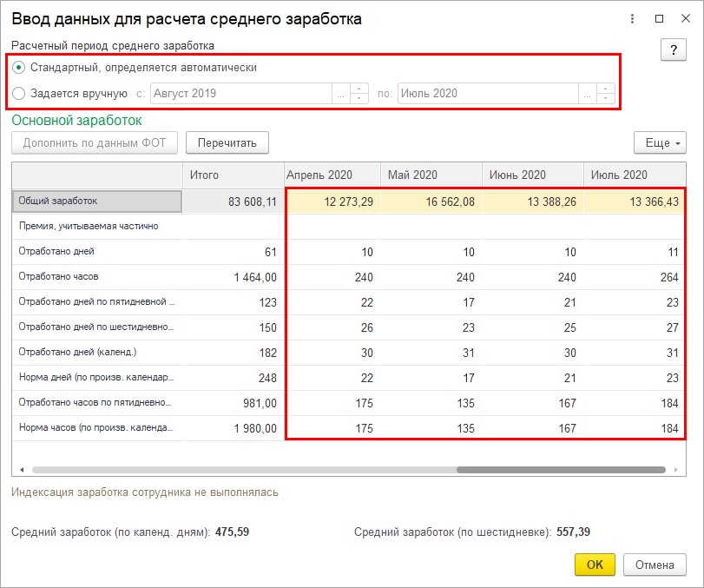Open help with the question mark button
The width and height of the screenshot is (704, 588).
674,50
